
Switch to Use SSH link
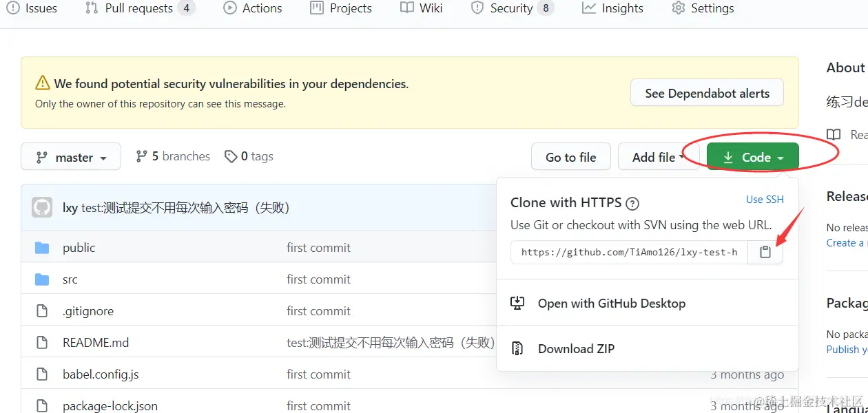point(765,200)
